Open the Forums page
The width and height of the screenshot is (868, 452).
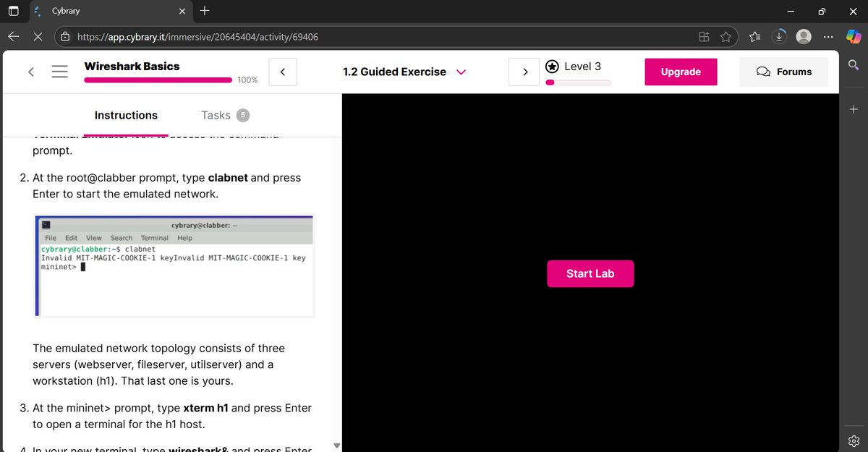coord(783,72)
